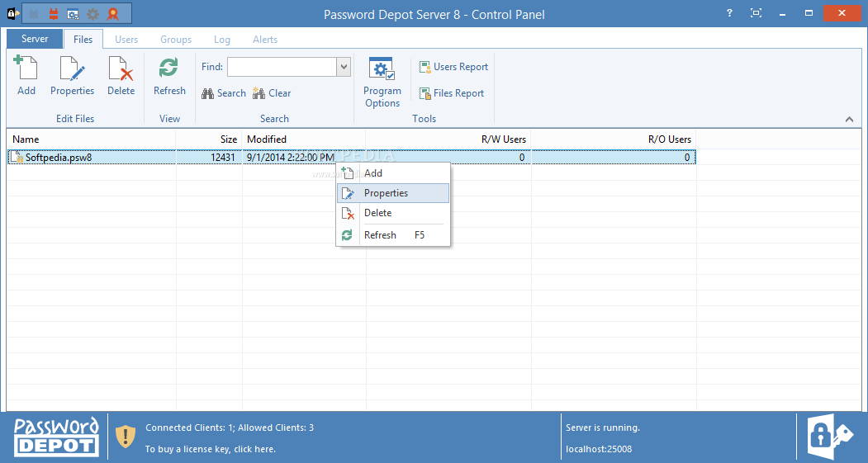Sort by the Modified column header
This screenshot has width=868, height=463.
coord(304,139)
